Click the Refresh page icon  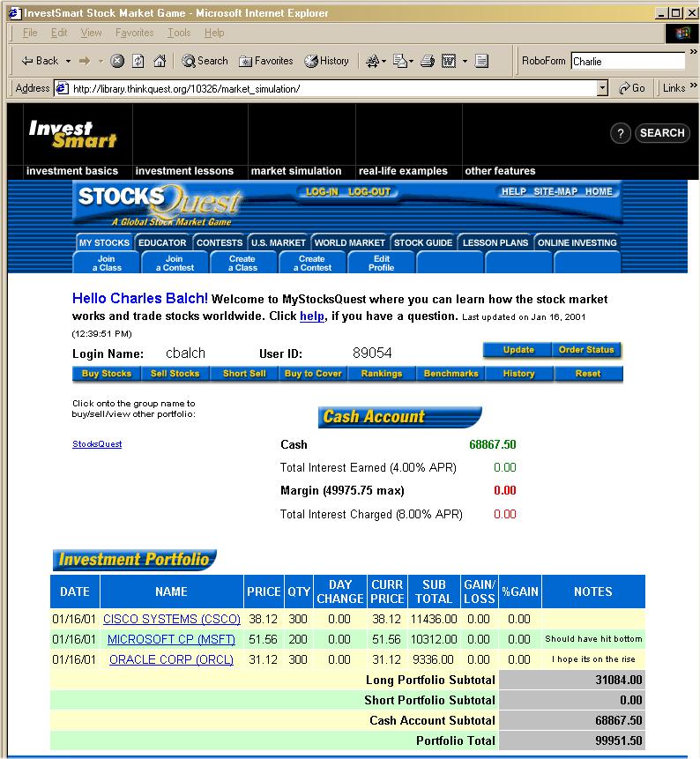pyautogui.click(x=139, y=61)
